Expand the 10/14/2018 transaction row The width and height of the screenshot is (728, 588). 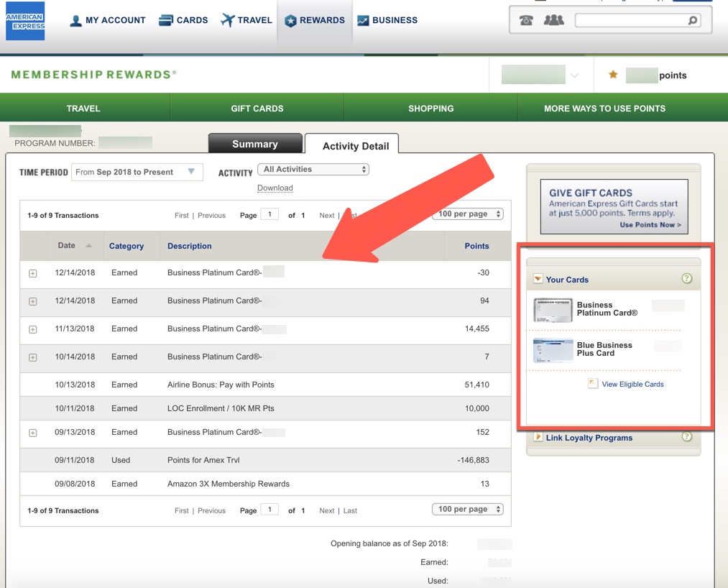point(33,357)
